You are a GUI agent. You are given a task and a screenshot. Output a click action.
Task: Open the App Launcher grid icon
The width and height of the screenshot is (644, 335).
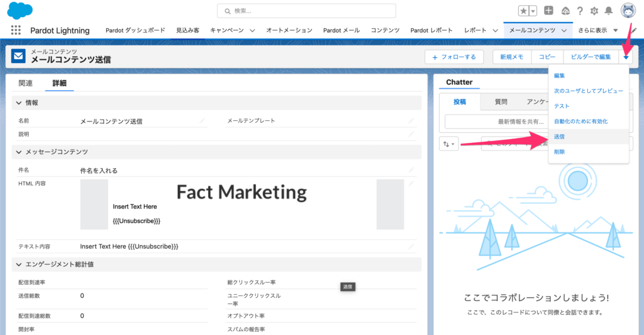click(x=16, y=30)
